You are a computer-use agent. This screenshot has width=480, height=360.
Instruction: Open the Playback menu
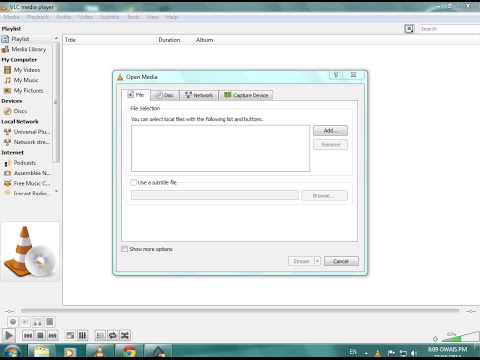(x=38, y=17)
